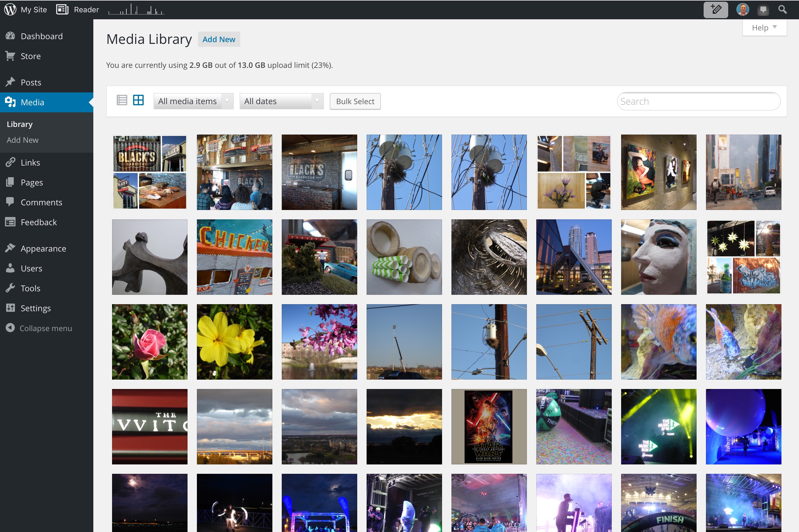This screenshot has width=799, height=532.
Task: Open the All dates dropdown
Action: click(x=281, y=101)
